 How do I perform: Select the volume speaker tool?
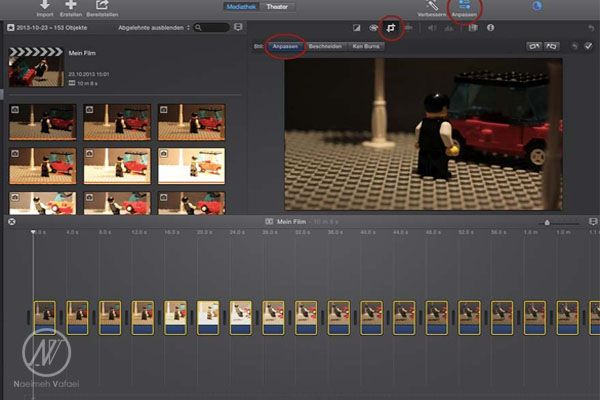pyautogui.click(x=432, y=28)
